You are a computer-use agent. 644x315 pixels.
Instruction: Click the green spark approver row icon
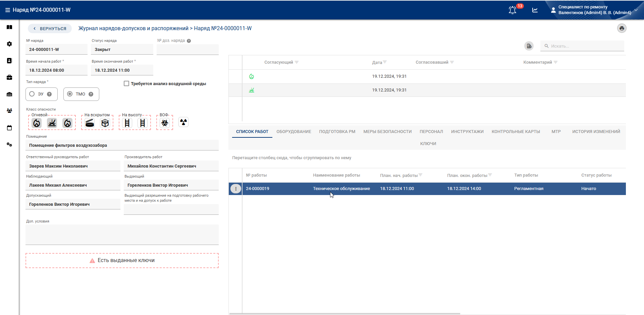pyautogui.click(x=252, y=90)
